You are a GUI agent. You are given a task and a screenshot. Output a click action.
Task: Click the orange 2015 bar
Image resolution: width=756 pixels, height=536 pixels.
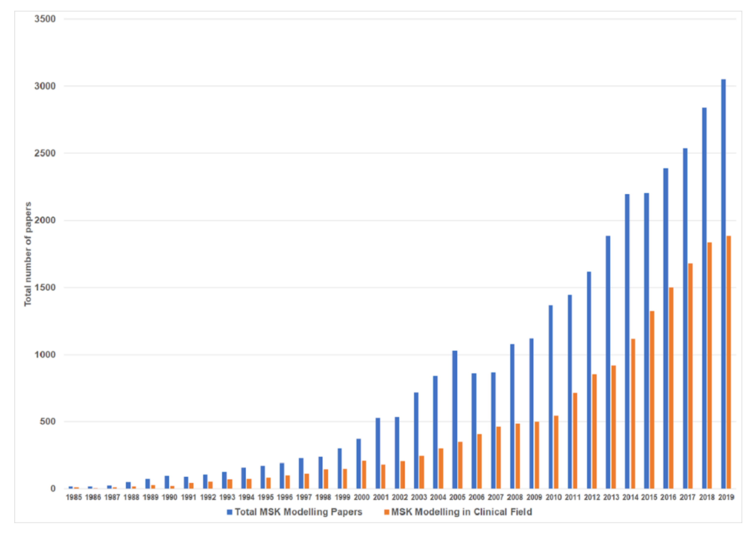tap(652, 400)
